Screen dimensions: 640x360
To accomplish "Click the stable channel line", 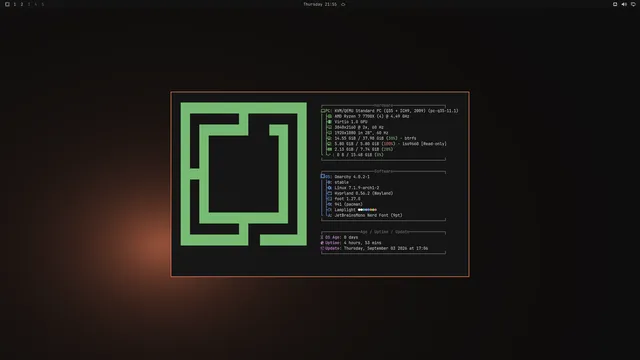I will tap(341, 182).
